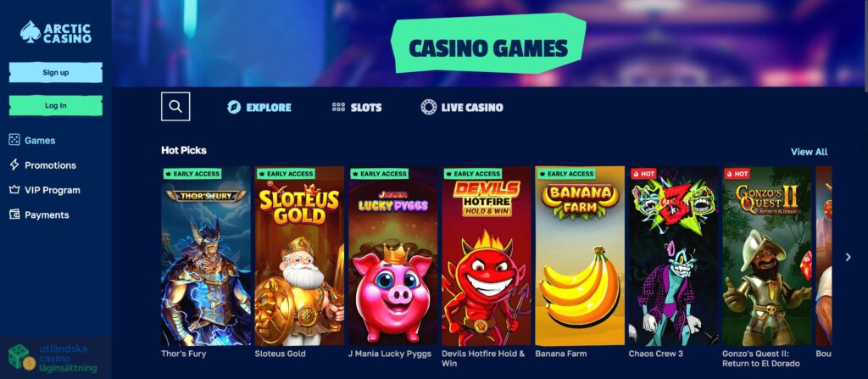
Task: Click the Promotions lightning icon
Action: 14,165
